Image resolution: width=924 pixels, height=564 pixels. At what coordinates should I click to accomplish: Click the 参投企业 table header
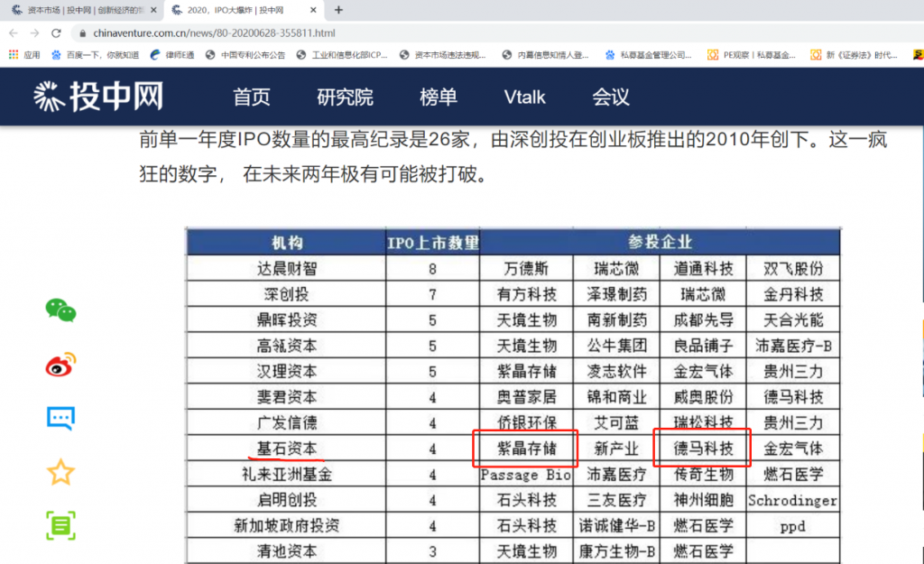660,242
